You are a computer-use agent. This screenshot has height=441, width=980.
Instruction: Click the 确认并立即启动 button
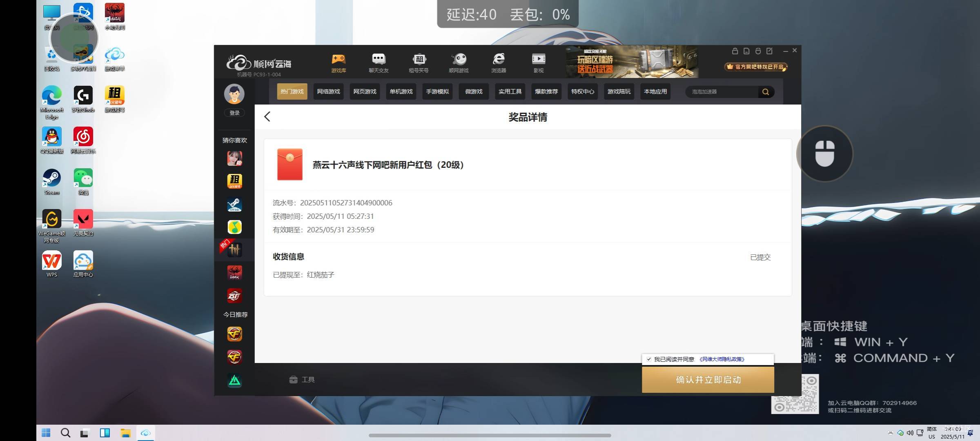point(708,380)
